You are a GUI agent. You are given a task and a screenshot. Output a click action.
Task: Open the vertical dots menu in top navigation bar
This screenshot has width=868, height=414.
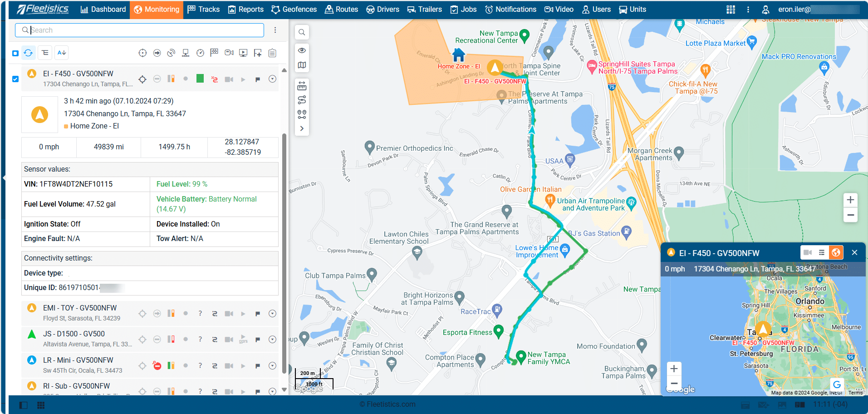748,10
